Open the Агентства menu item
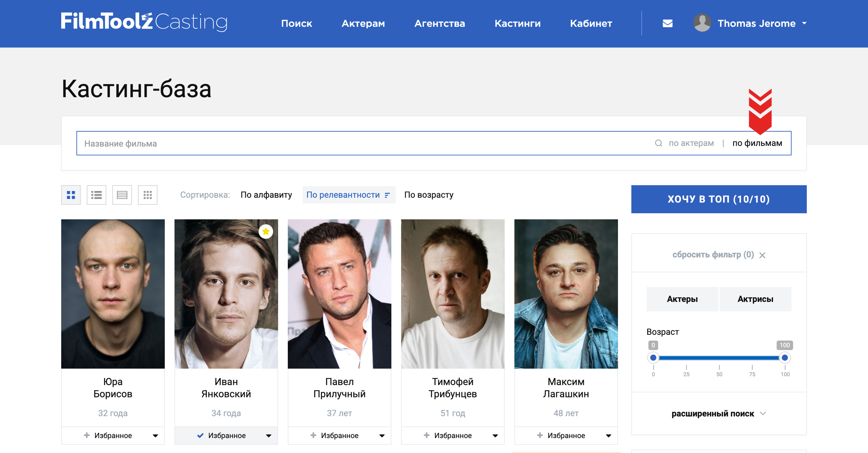The width and height of the screenshot is (868, 453). (439, 23)
